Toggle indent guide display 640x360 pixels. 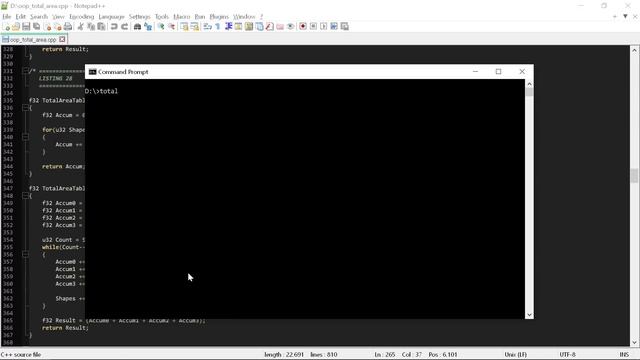[228, 27]
